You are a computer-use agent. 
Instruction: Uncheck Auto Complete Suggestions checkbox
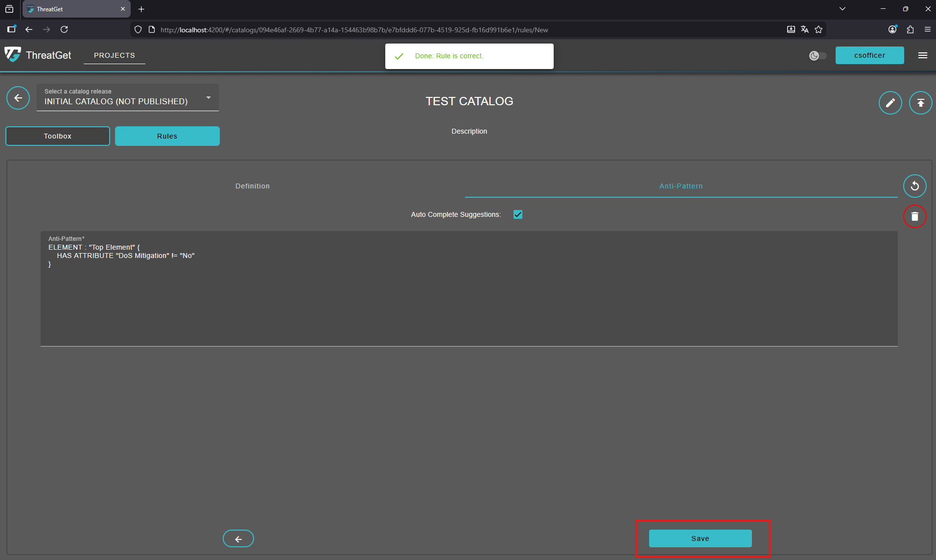[x=518, y=214]
